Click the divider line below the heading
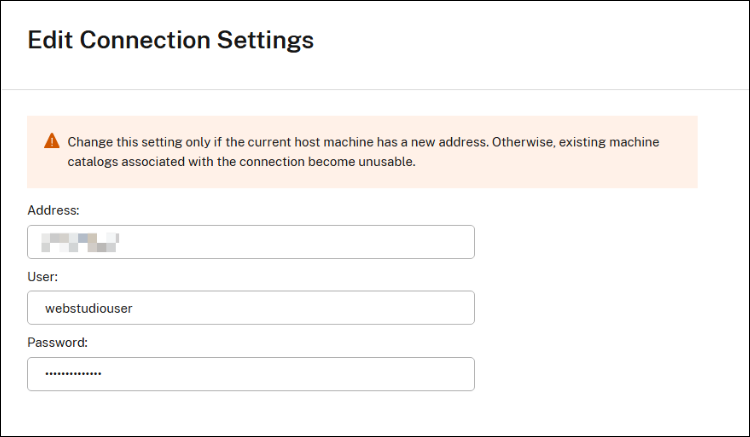Viewport: 750px width, 437px height. (x=375, y=90)
